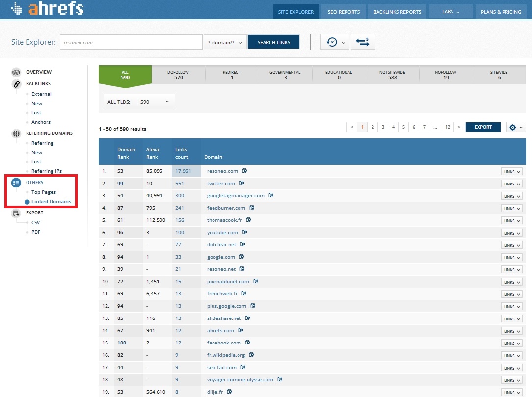Click the Site Explorer search input field
This screenshot has height=397, width=532.
(131, 42)
